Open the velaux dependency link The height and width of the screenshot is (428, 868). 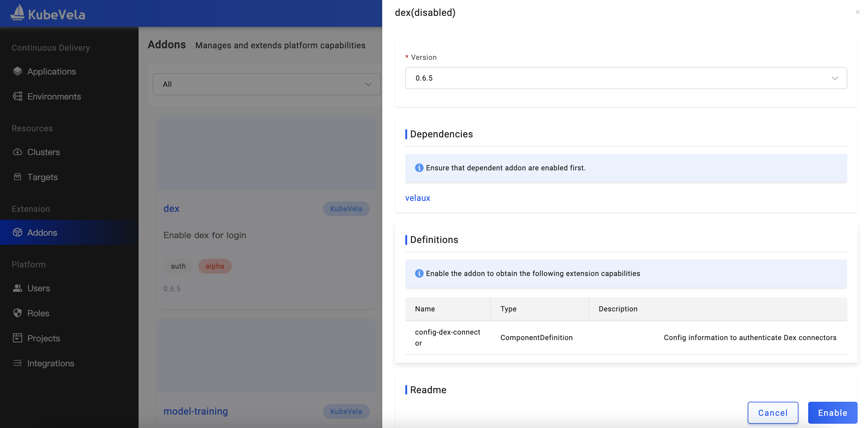tap(418, 198)
